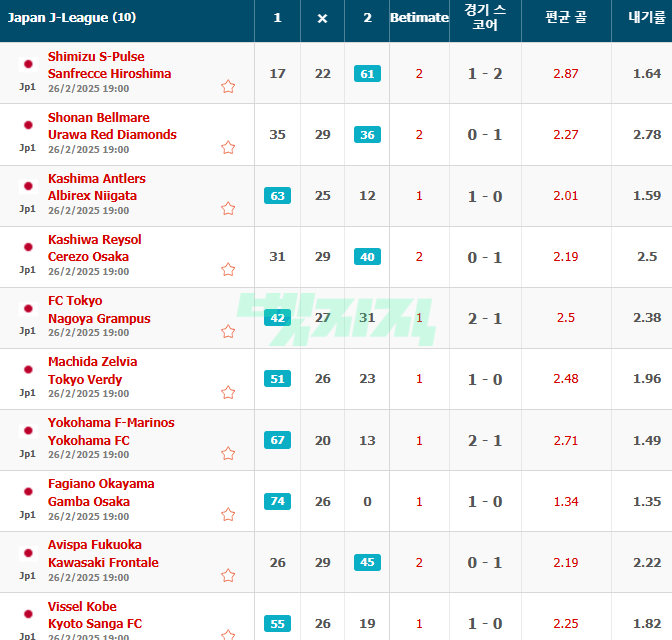Click Japan flag icon beside Kashima Antlers
Viewport: 672px width, 640px height.
tap(28, 186)
